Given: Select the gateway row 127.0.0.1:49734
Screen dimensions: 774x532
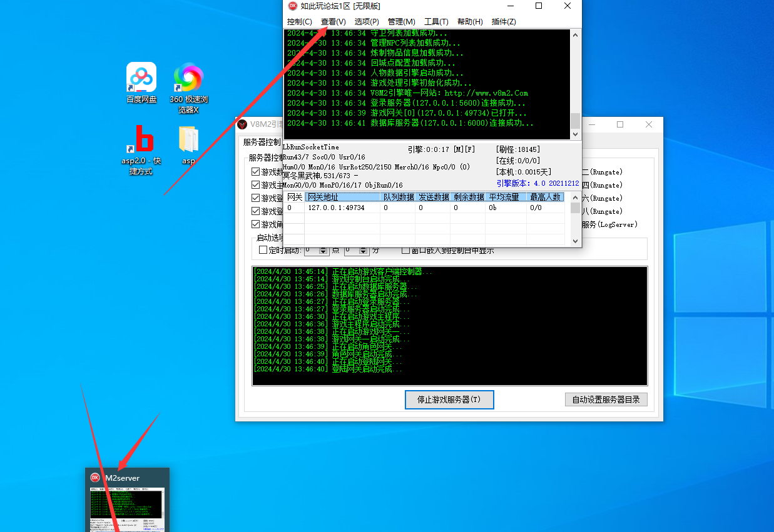Looking at the screenshot, I should click(x=426, y=208).
